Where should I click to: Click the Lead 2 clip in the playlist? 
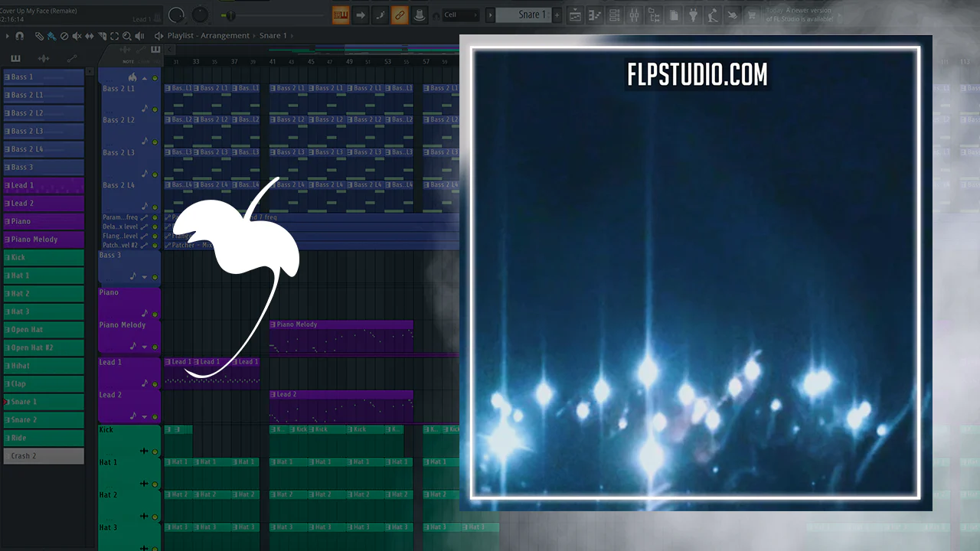[x=341, y=406]
